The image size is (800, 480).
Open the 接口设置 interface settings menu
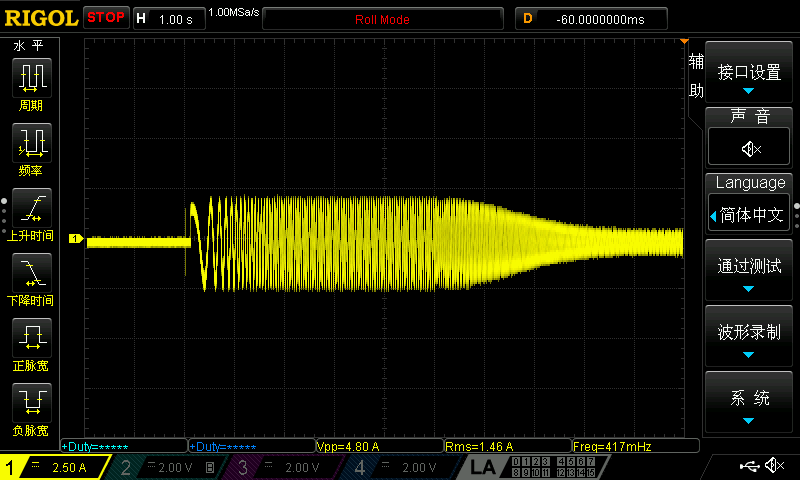point(748,72)
